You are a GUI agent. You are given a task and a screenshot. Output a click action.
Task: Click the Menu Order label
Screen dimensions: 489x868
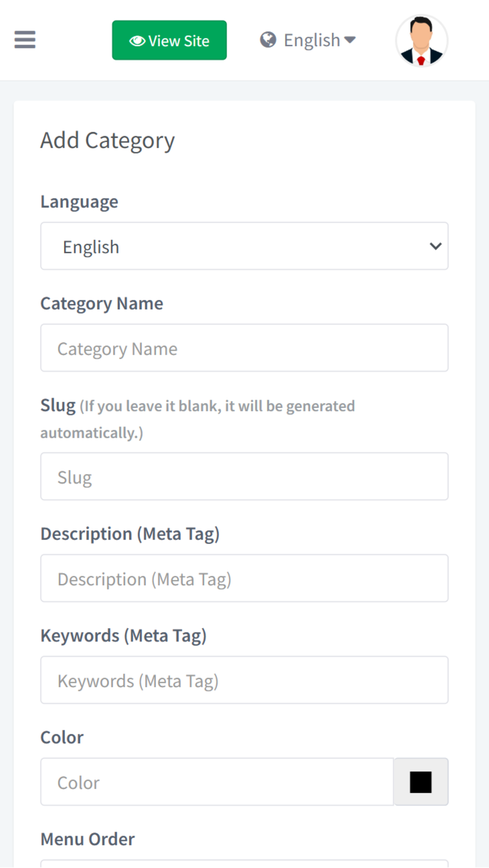(x=88, y=839)
